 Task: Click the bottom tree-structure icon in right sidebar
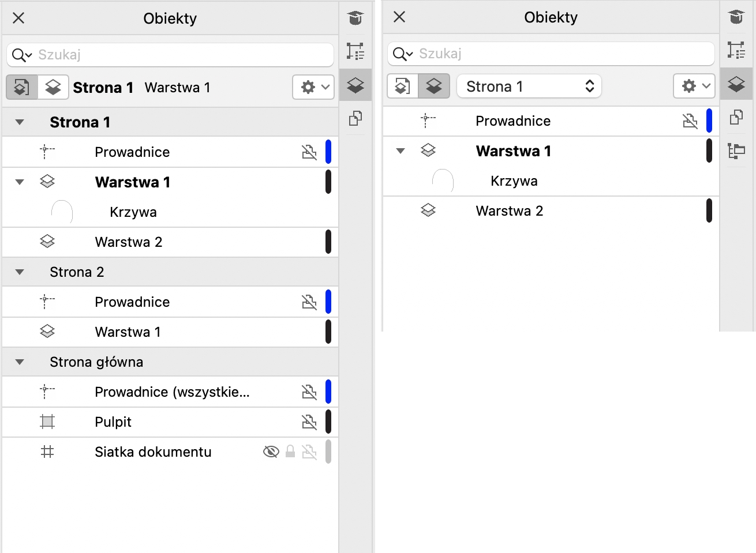736,151
